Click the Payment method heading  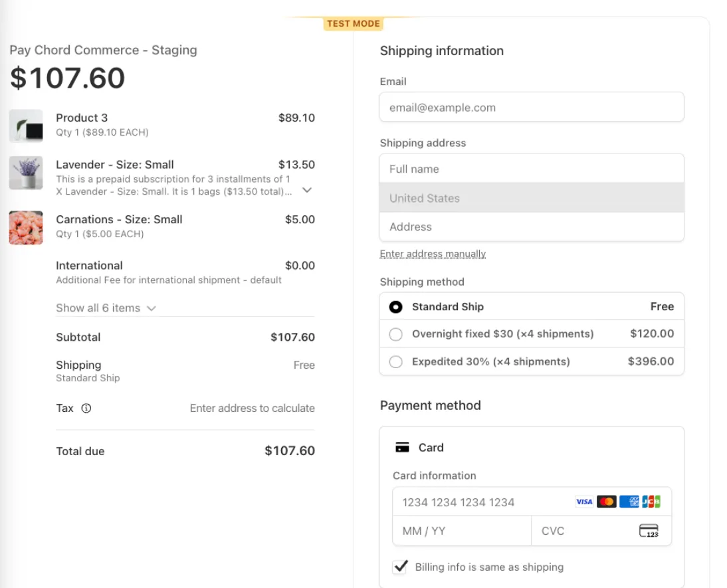430,405
